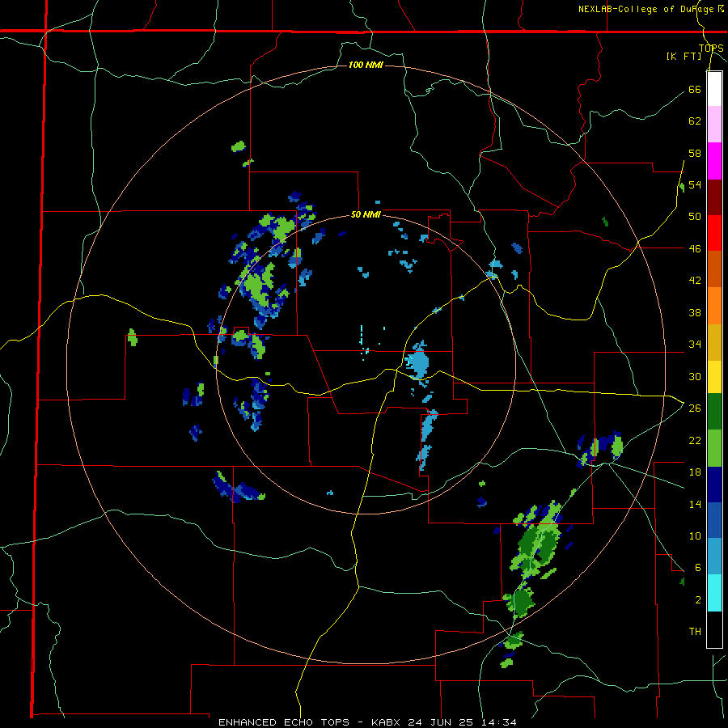Click the legend value "14"
The width and height of the screenshot is (728, 728).
[695, 504]
